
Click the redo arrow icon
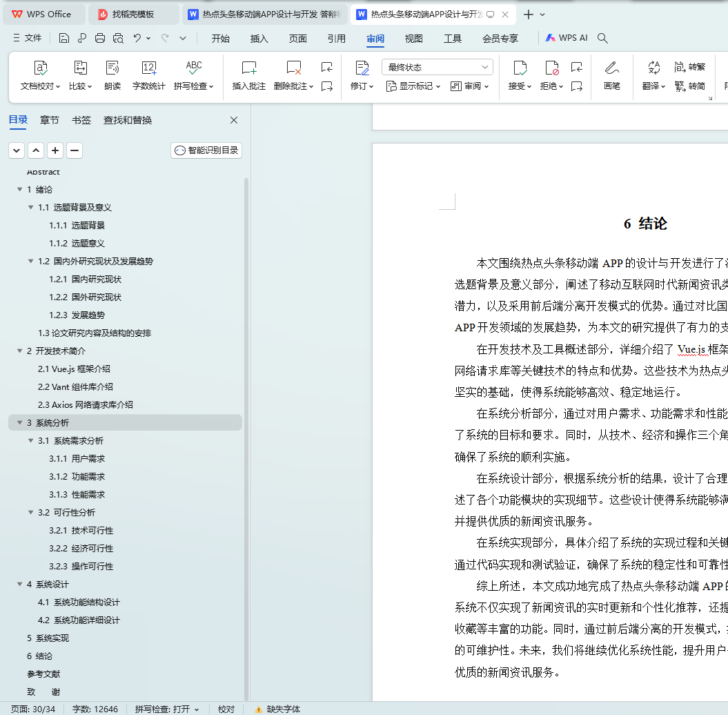pos(165,38)
